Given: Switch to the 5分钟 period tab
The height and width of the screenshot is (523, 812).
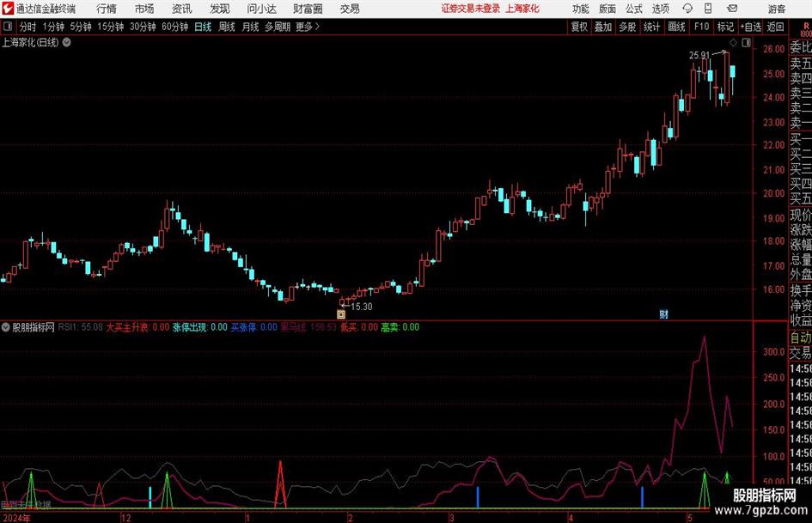Looking at the screenshot, I should tap(81, 27).
